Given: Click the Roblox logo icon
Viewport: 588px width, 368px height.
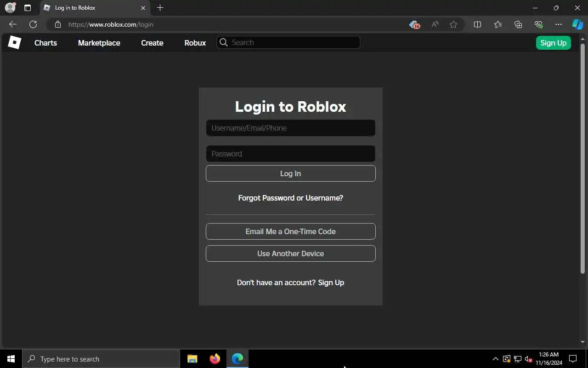Looking at the screenshot, I should tap(14, 42).
